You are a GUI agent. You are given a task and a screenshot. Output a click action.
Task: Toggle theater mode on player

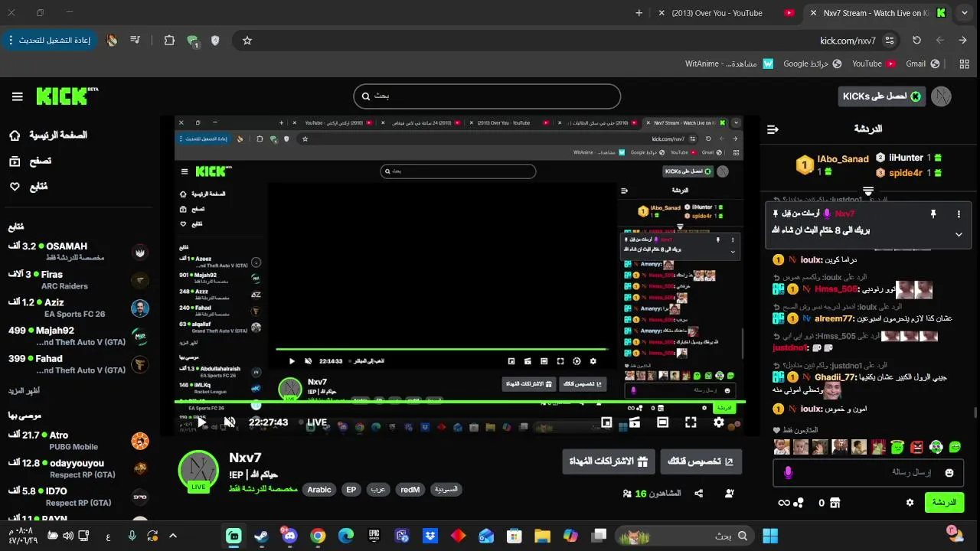[x=662, y=422]
